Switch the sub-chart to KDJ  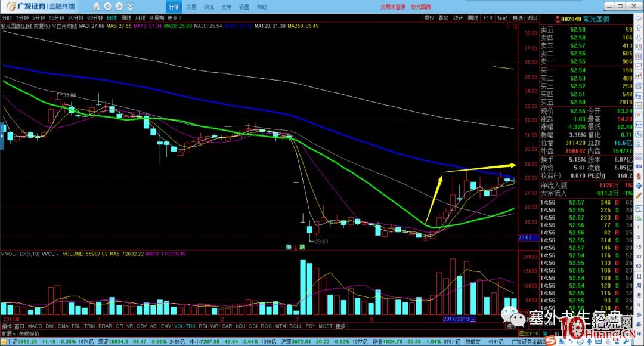(240, 326)
